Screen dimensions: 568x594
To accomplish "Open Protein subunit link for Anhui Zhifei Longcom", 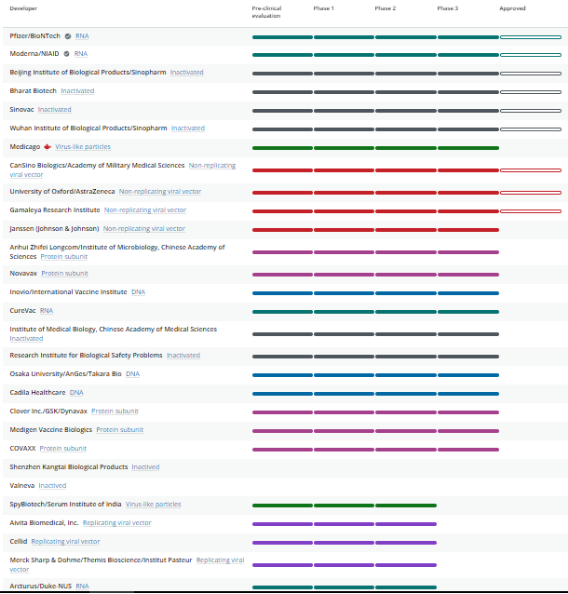I will click(x=64, y=257).
